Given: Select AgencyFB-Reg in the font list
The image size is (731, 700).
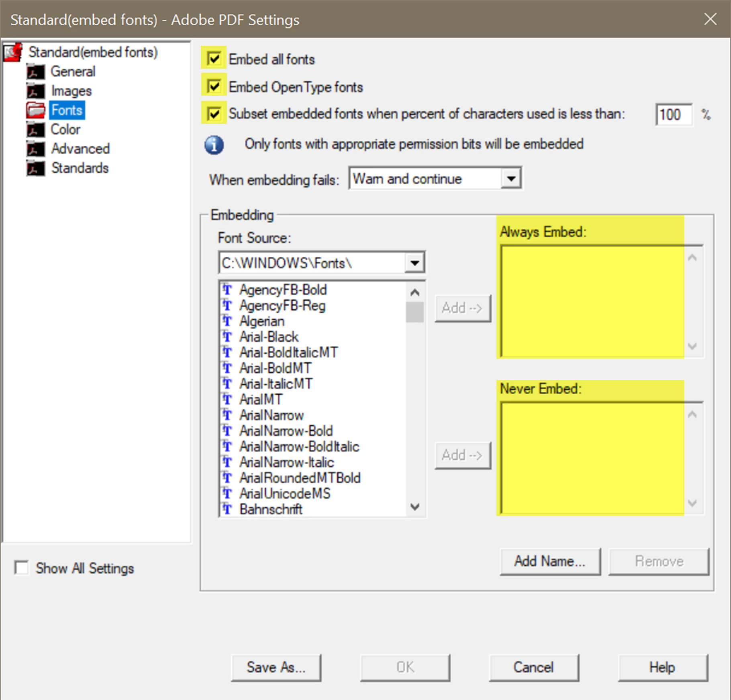Looking at the screenshot, I should tap(282, 305).
